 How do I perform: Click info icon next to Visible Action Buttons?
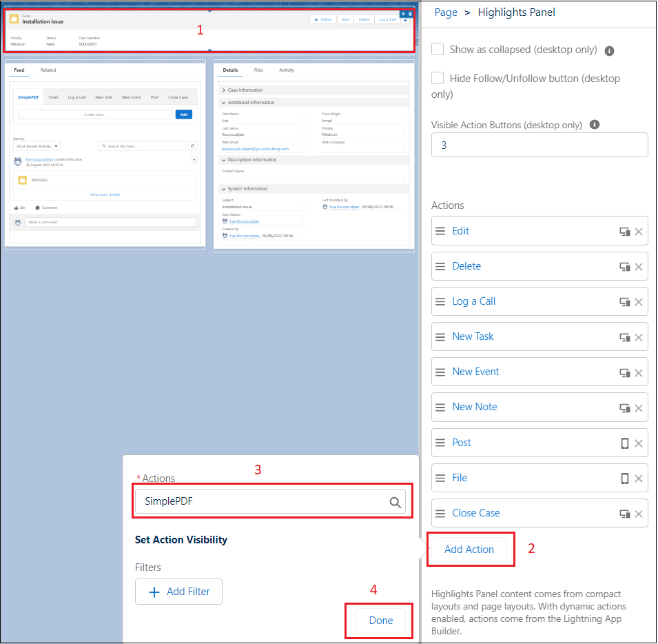click(x=595, y=125)
